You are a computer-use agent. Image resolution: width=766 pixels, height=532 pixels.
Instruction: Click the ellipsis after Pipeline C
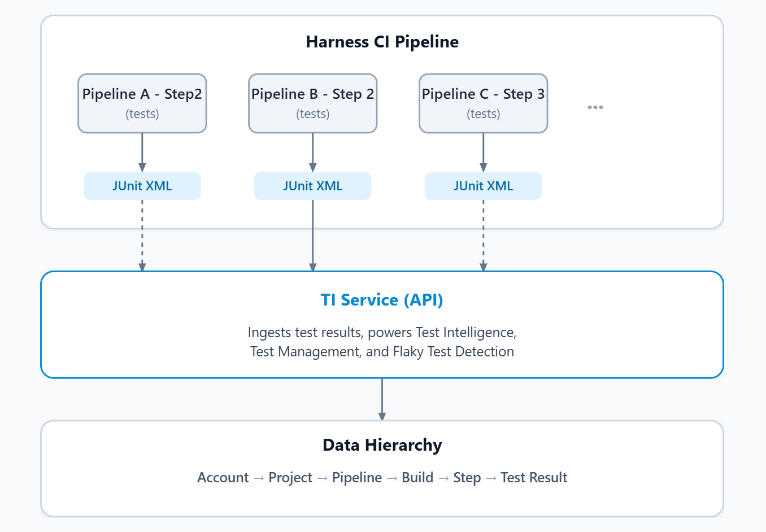point(595,107)
